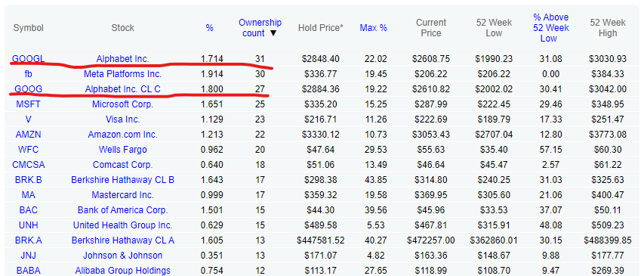Open the Mastercard Inc. stock link

coord(123,195)
